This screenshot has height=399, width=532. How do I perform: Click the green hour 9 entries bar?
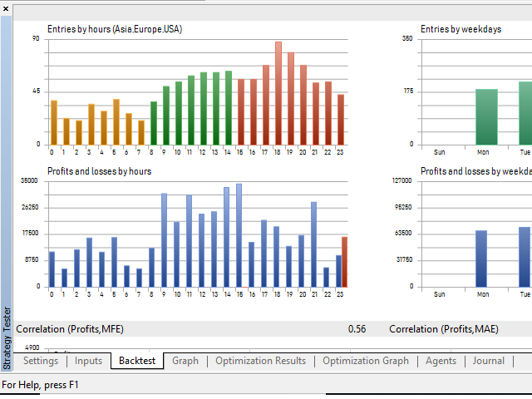[166, 115]
